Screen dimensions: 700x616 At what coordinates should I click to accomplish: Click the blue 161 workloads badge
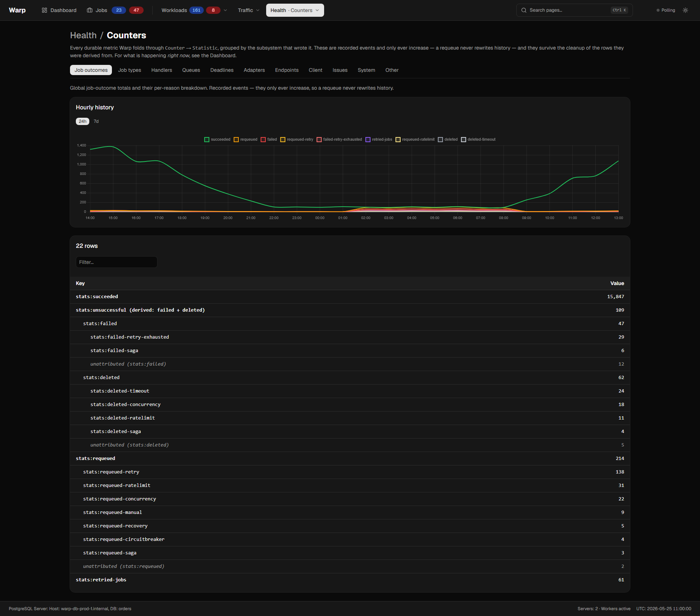(197, 10)
